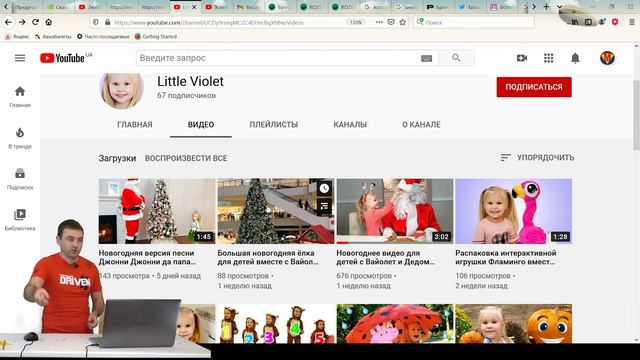The width and height of the screenshot is (640, 360).
Task: Open Firefox application menu
Action: click(x=632, y=22)
